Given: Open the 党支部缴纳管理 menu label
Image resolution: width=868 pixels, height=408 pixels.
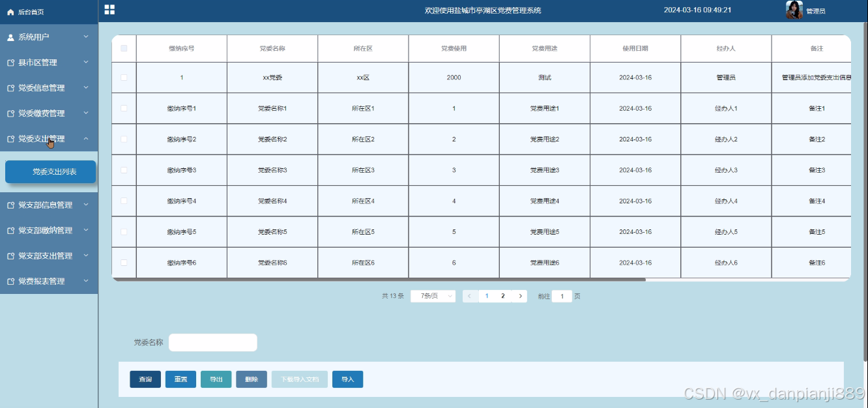Looking at the screenshot, I should click(46, 230).
